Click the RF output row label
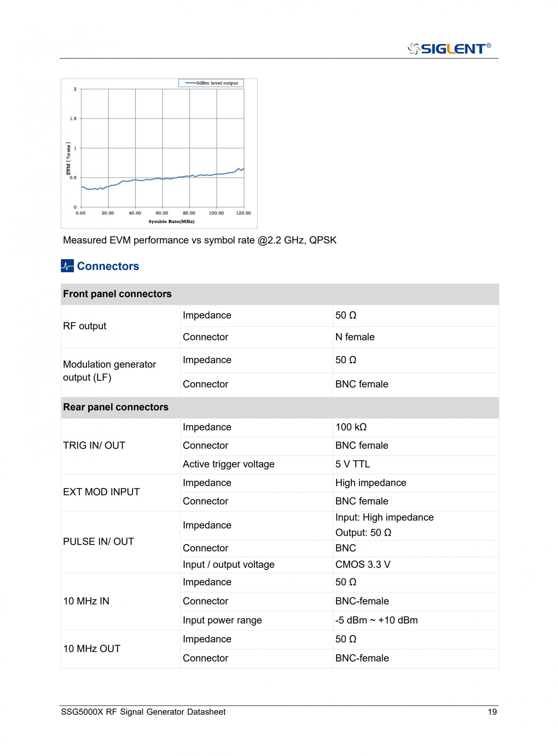Viewport: 558px width, 756px height. click(85, 326)
